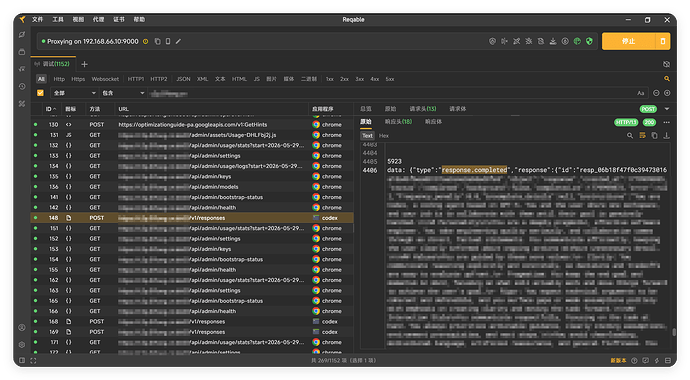Click the trash icon on the orange stop button
This screenshot has height=380, width=690.
(663, 41)
